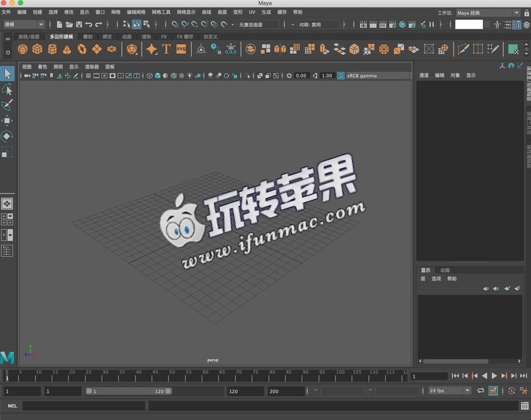
Task: Click the Save scene disk icon
Action: pyautogui.click(x=79, y=25)
